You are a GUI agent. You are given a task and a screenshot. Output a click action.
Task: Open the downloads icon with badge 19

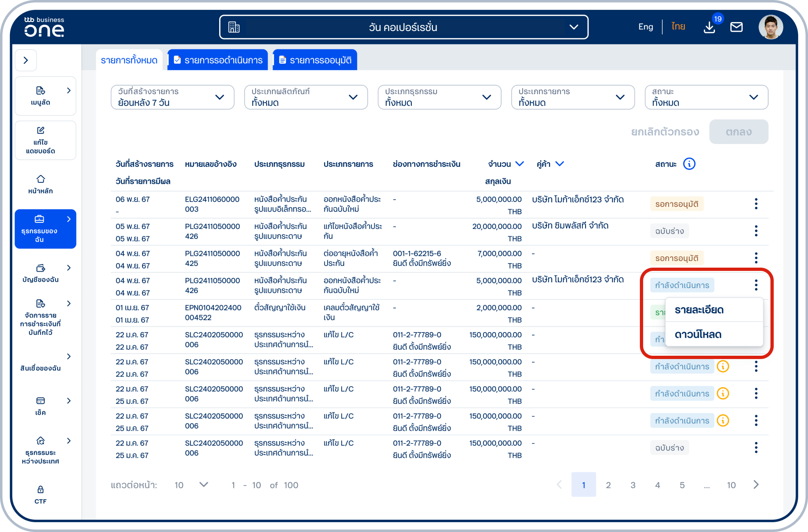pos(709,27)
